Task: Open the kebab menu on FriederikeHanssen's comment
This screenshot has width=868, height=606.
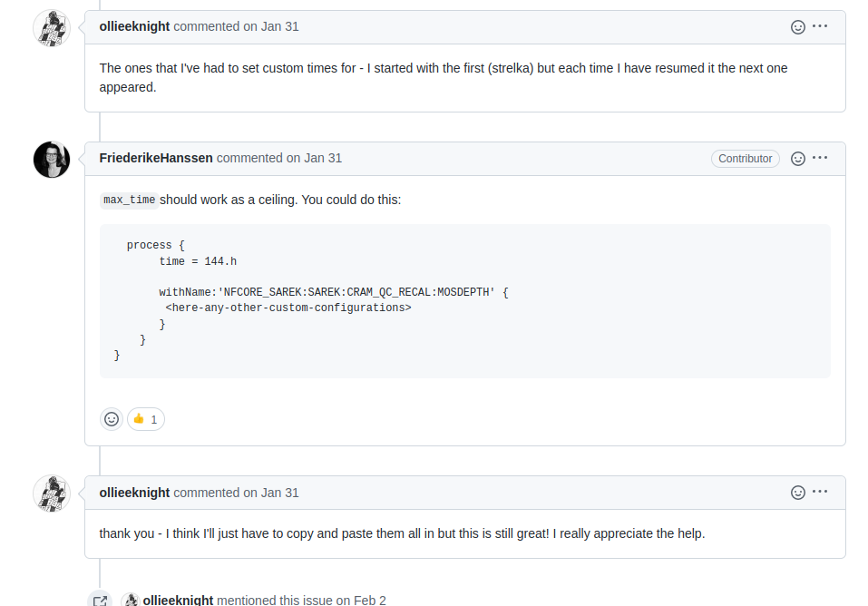Action: pyautogui.click(x=820, y=158)
